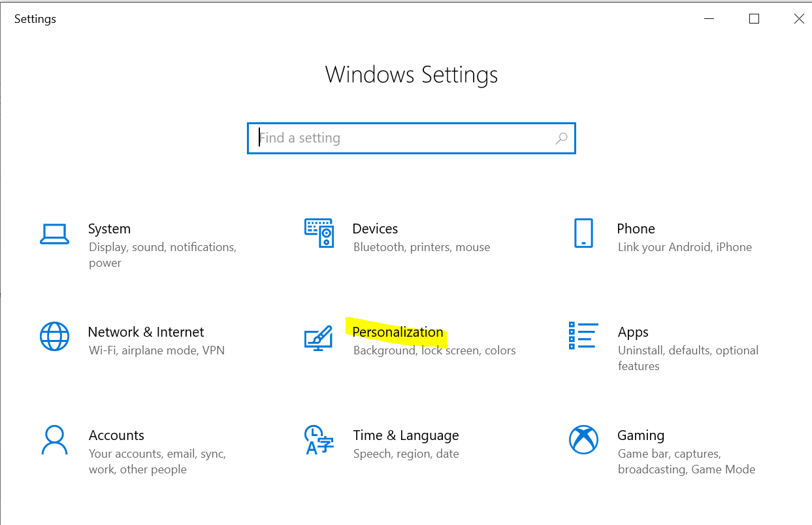This screenshot has width=812, height=525.
Task: Click the magnifier icon in the search box
Action: pyautogui.click(x=561, y=139)
